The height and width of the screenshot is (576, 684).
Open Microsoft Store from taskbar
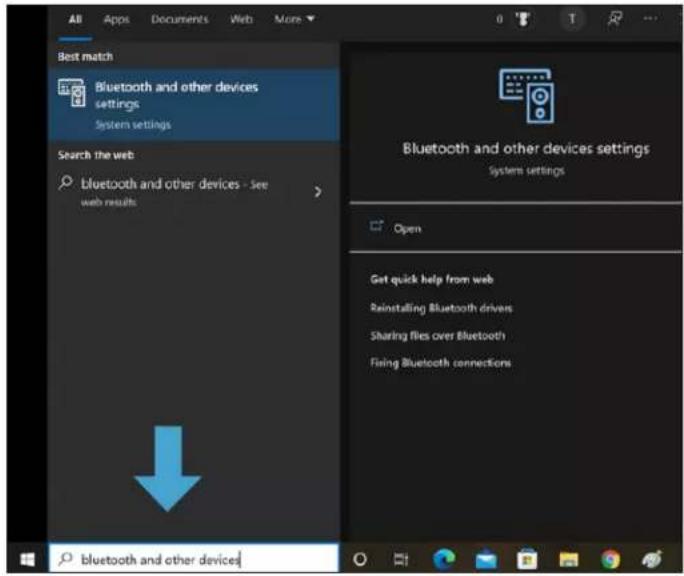coord(527,559)
